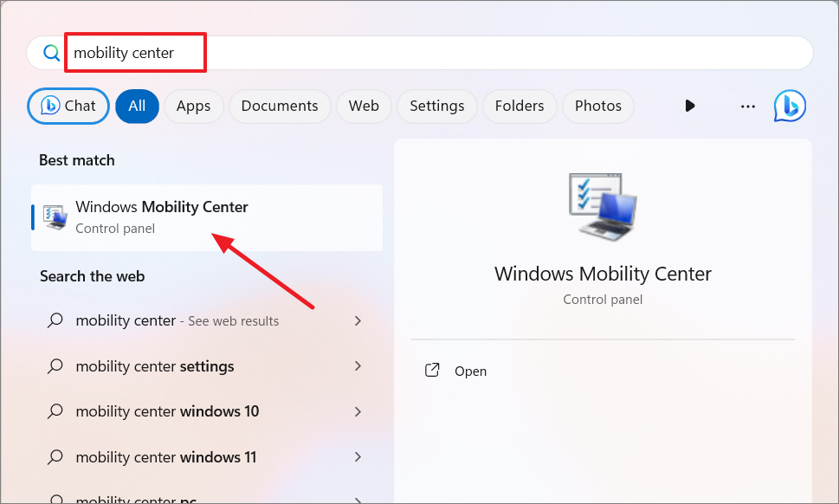Switch to the Photos filter tab
The width and height of the screenshot is (839, 504).
click(598, 106)
